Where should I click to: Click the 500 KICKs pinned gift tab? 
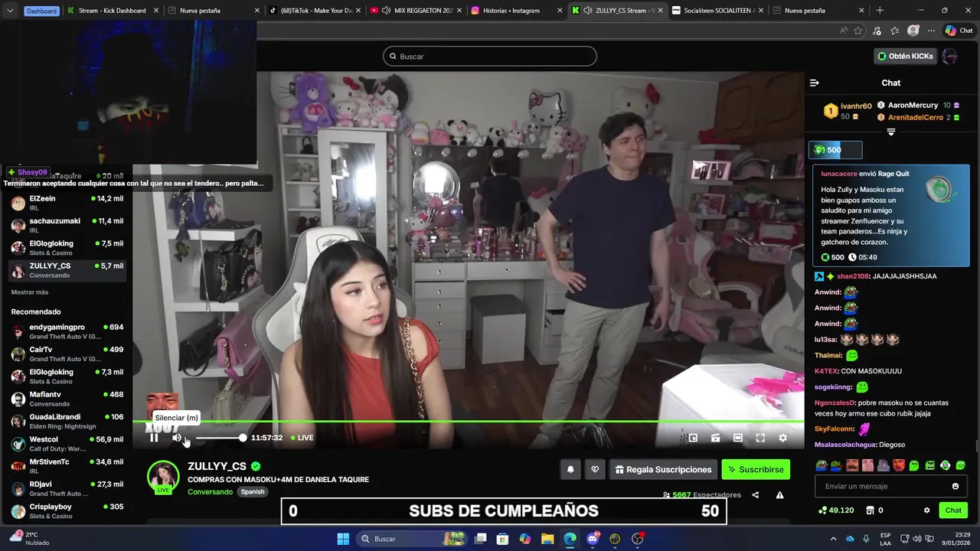pos(835,150)
